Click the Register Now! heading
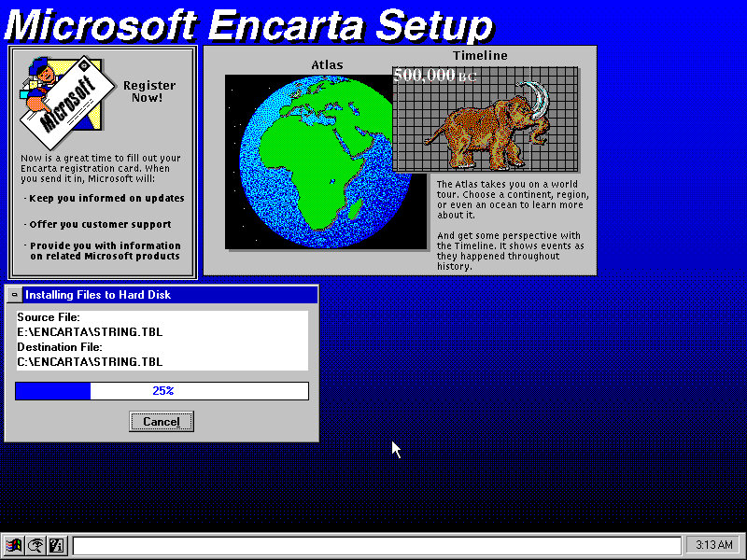 pyautogui.click(x=149, y=91)
